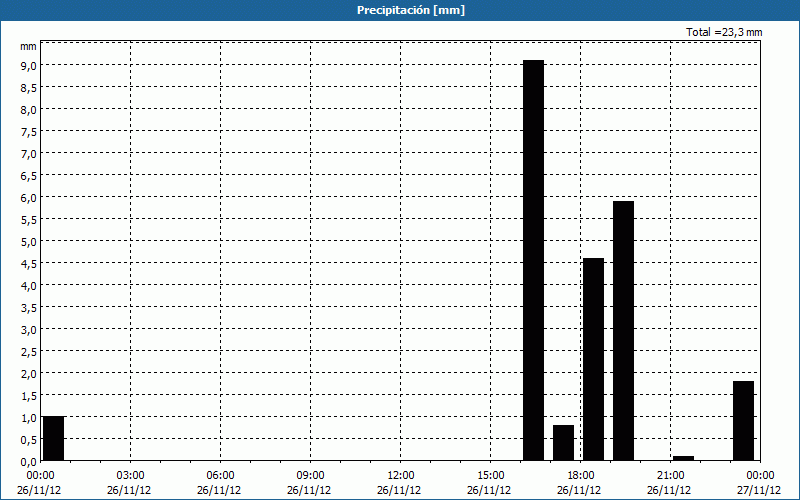
Task: Click the short 0,8 mm bar before 18:00
Action: click(x=563, y=443)
